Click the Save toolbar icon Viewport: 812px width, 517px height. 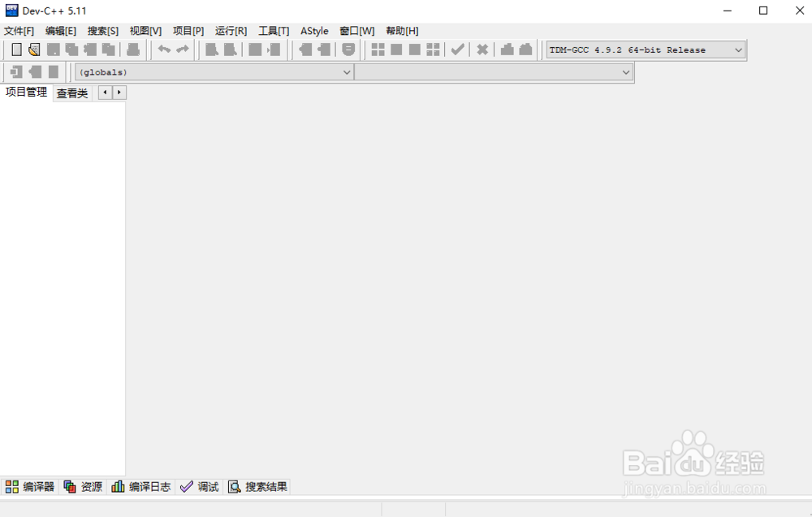(54, 50)
